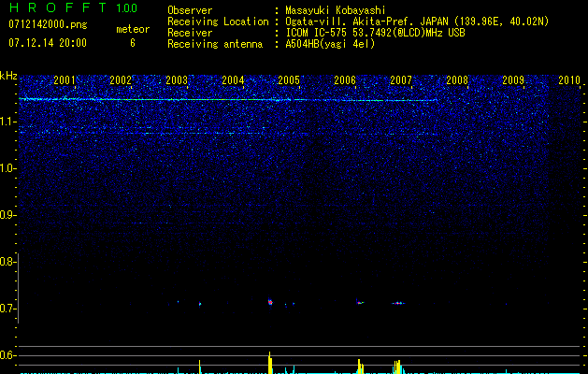Click the Receiver label
Viewport: 588px width, 374px height.
(190, 33)
